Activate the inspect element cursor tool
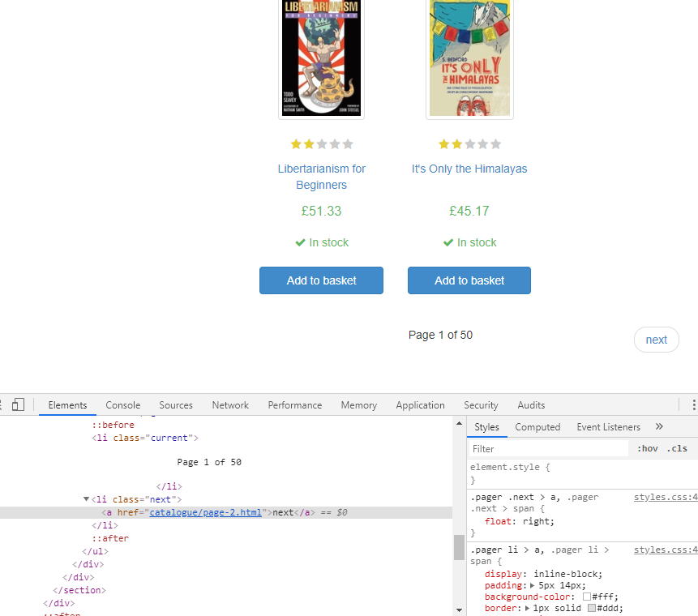 2,404
